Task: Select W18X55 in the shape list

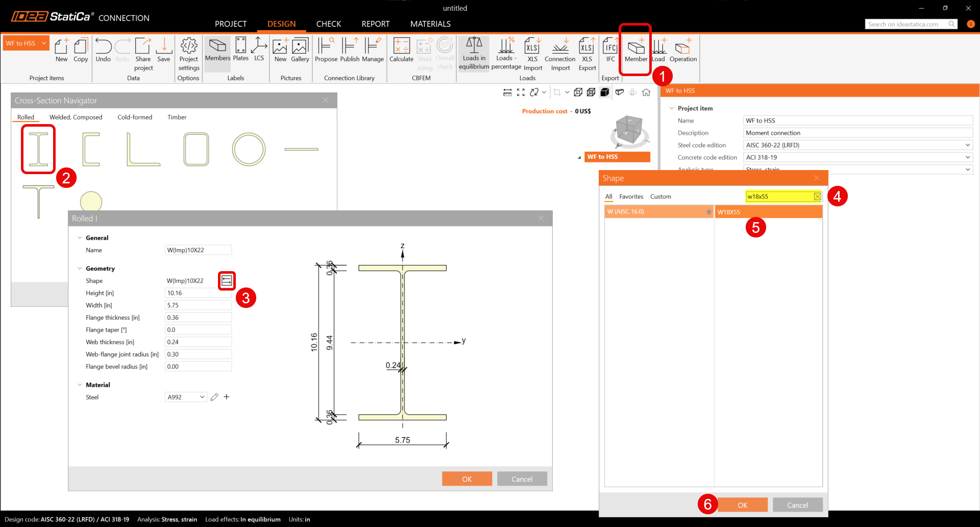Action: pos(768,212)
